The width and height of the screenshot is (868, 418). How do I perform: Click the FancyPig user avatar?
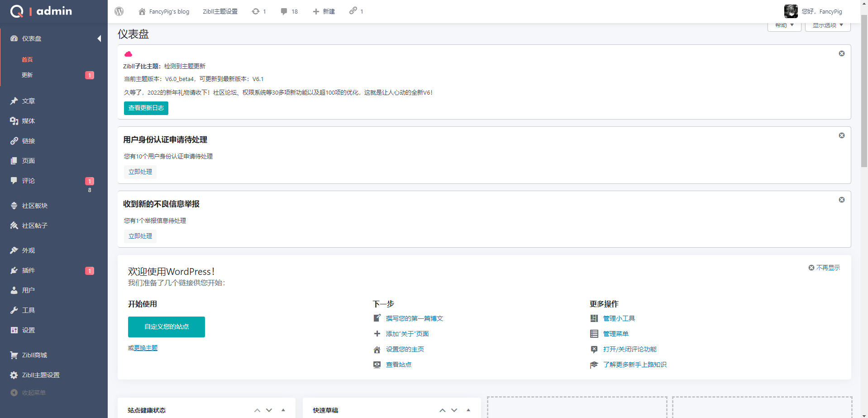791,11
